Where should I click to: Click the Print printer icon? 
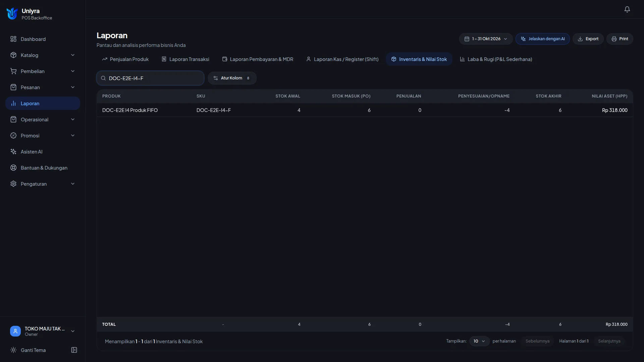pyautogui.click(x=614, y=39)
